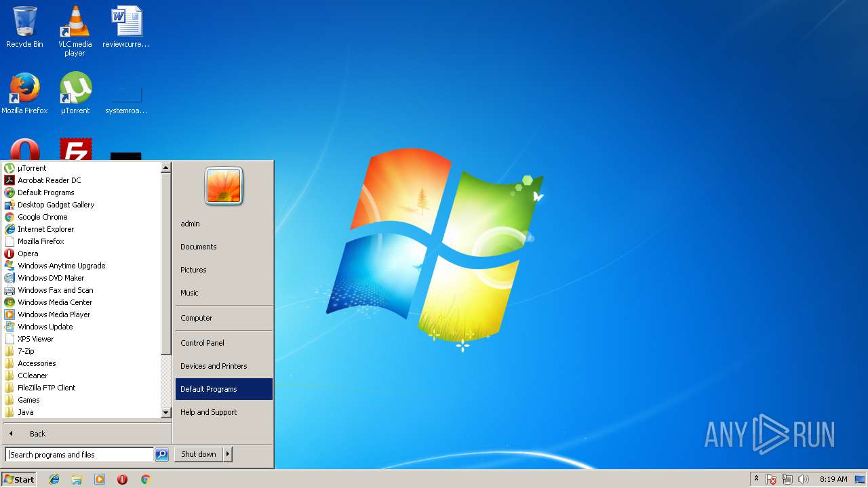
Task: Open Help and Support
Action: pyautogui.click(x=224, y=412)
